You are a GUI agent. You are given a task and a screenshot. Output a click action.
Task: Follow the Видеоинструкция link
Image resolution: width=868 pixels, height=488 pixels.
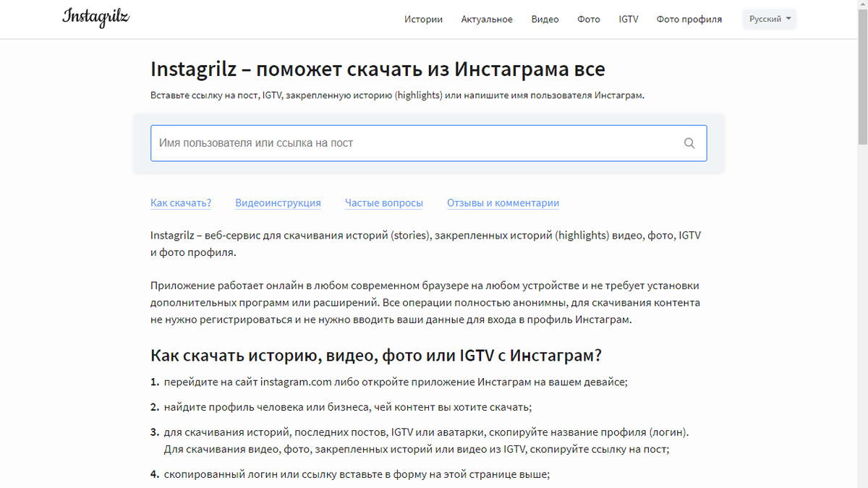point(278,202)
